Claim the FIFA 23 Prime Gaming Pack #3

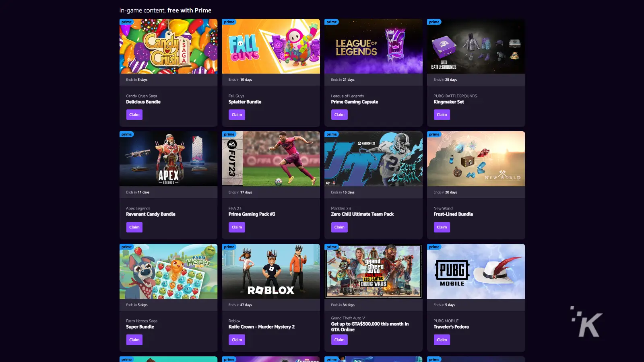tap(237, 227)
